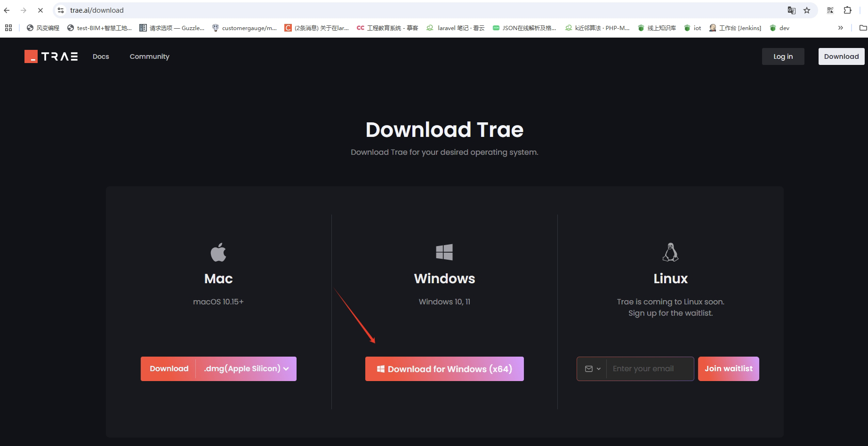Viewport: 868px width, 446px height.
Task: Bookmark this page with the star icon
Action: click(x=807, y=10)
